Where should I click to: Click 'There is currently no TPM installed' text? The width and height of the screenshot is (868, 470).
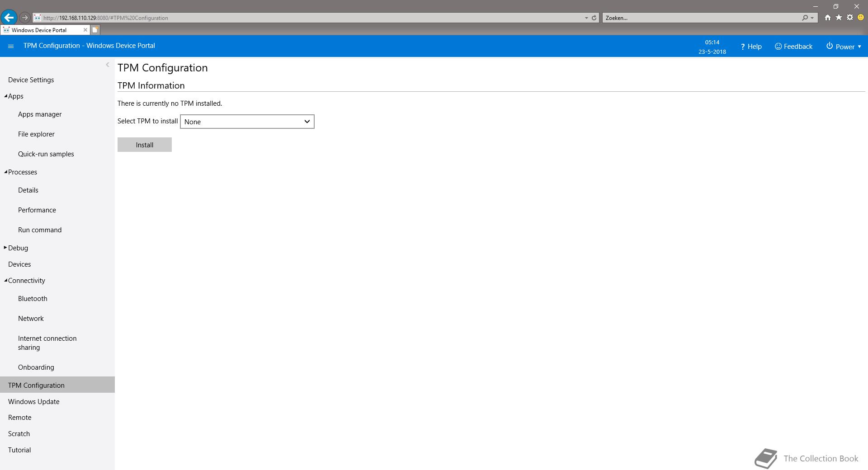[170, 103]
